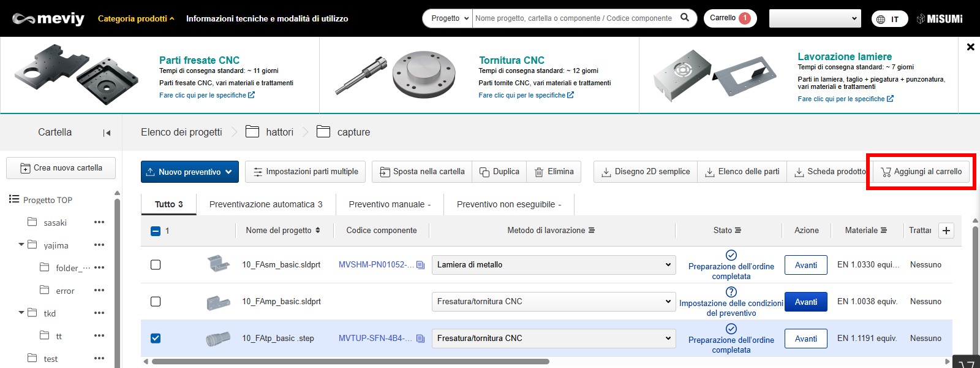Viewport: 980px width, 368px height.
Task: Switch to Preventivazione automatica tab
Action: tap(265, 204)
